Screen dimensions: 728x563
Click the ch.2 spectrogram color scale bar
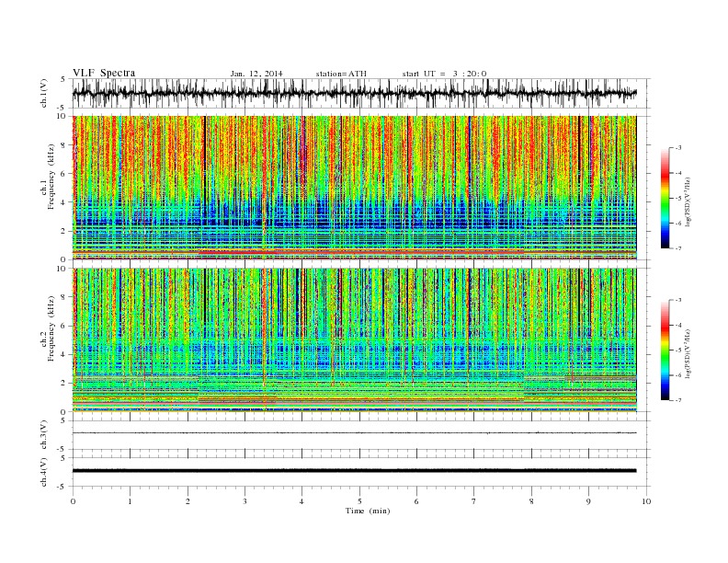pyautogui.click(x=665, y=350)
